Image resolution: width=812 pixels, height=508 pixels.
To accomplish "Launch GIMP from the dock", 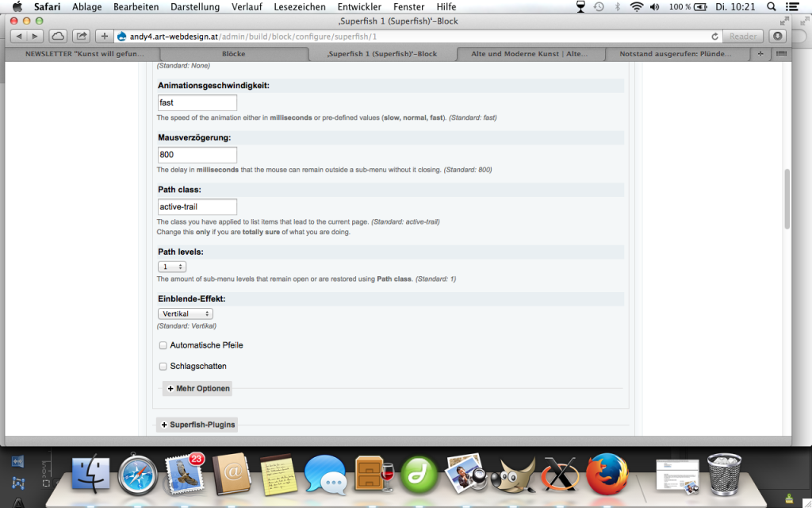I will pyautogui.click(x=509, y=474).
